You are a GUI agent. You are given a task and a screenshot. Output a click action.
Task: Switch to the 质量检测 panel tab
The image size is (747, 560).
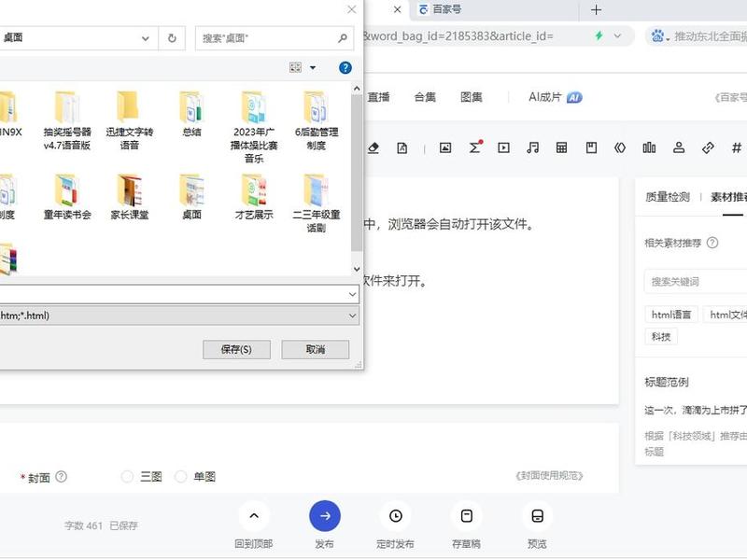[x=668, y=197]
